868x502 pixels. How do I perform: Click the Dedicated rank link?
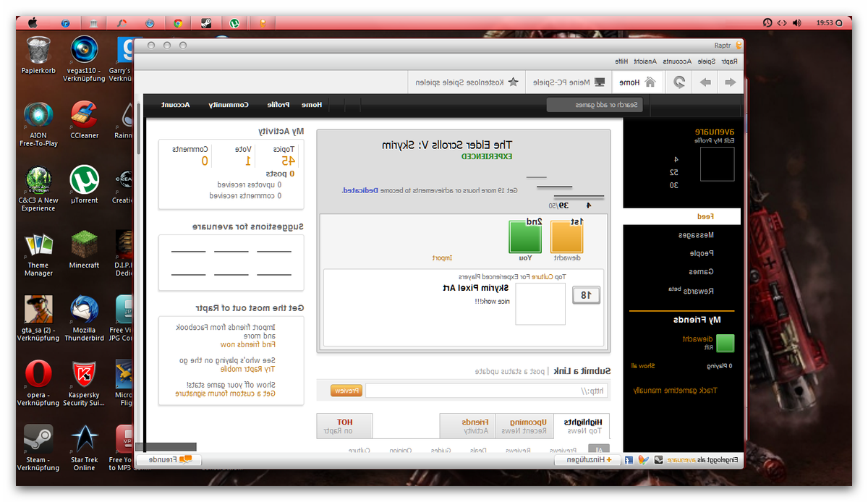(359, 190)
